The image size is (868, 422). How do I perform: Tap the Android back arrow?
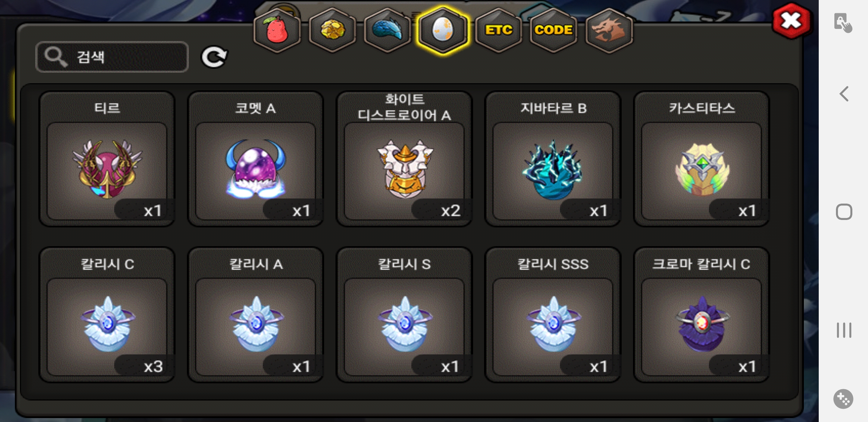tap(844, 94)
